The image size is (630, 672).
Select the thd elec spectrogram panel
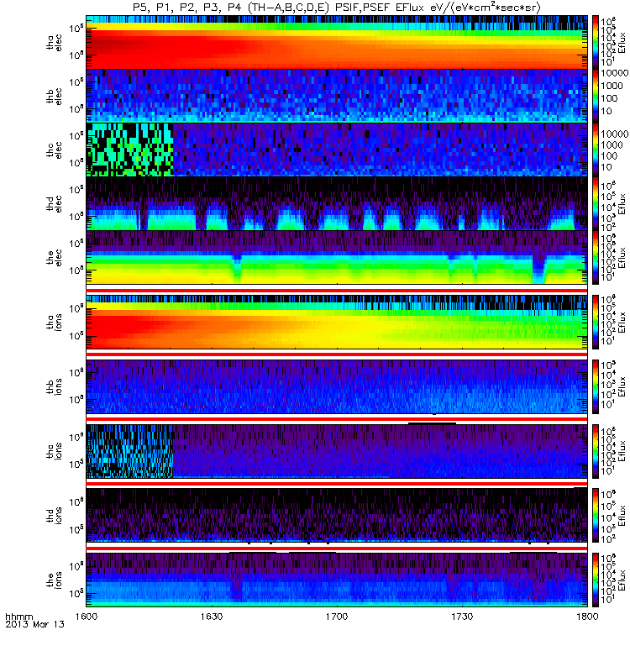(337, 203)
